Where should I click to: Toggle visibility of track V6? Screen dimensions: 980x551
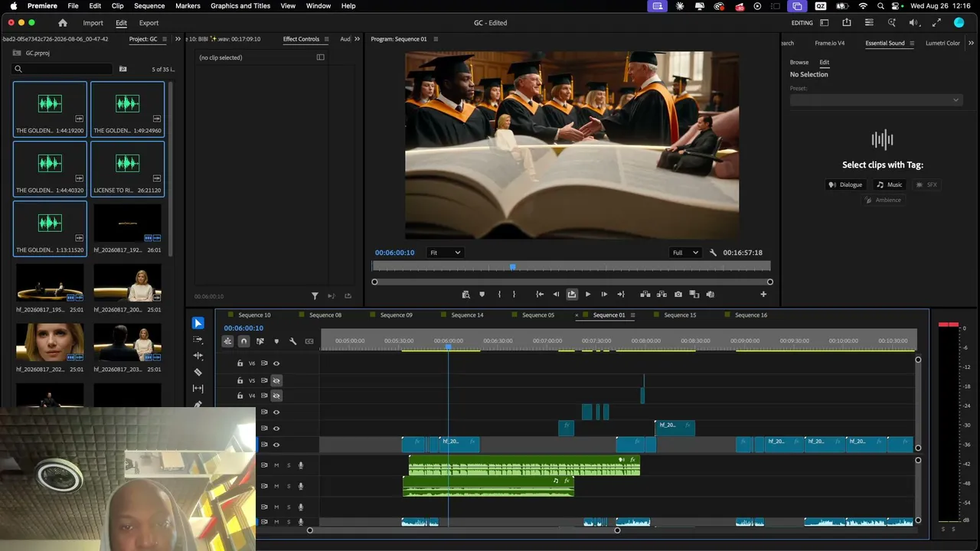point(276,364)
